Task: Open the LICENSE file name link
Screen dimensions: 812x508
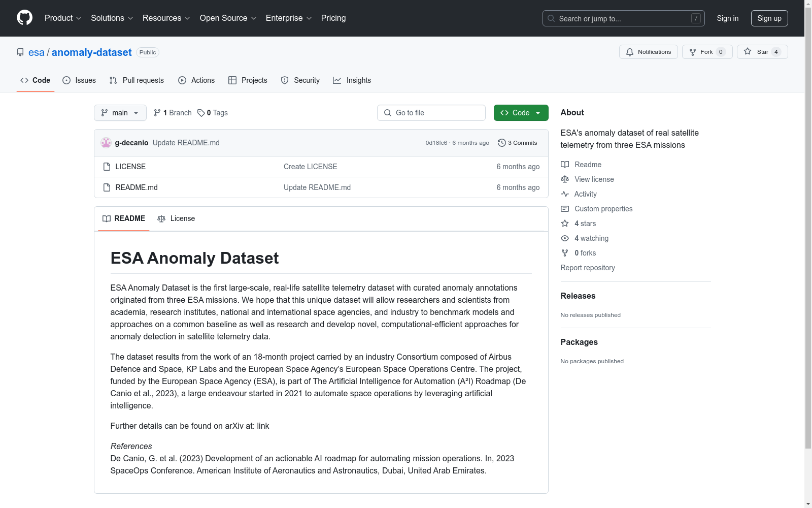Action: [130, 167]
